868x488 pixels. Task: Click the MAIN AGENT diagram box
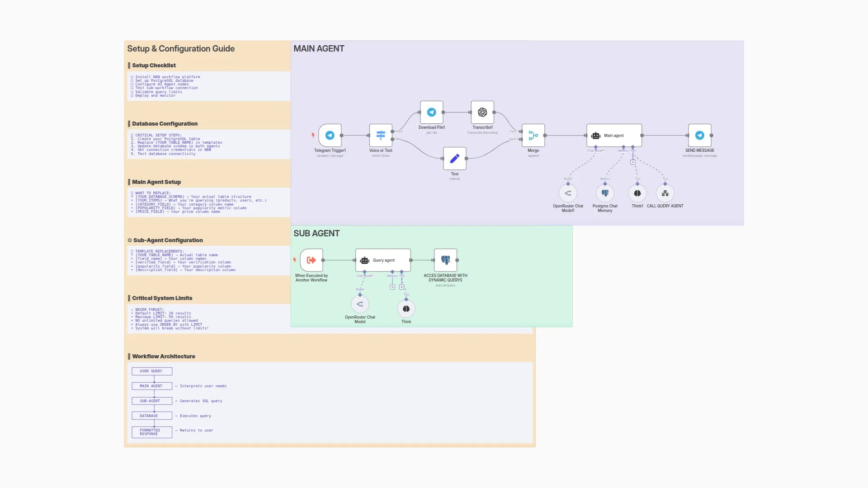point(152,386)
